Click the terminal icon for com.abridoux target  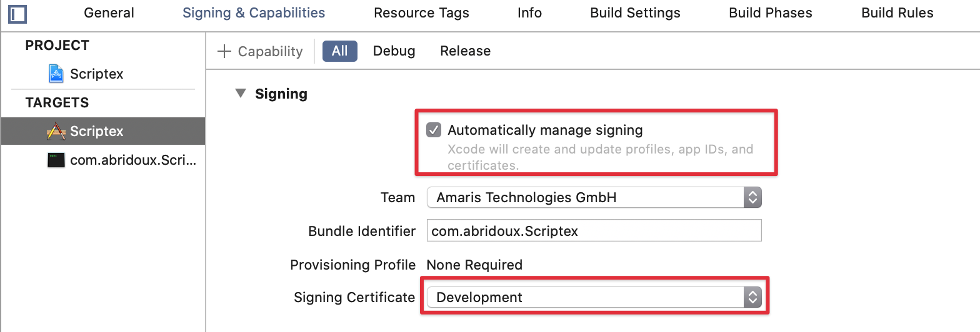[x=56, y=160]
